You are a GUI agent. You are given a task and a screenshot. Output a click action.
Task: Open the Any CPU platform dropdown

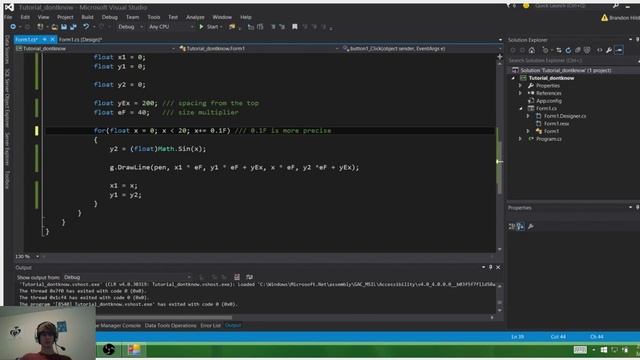(171, 27)
